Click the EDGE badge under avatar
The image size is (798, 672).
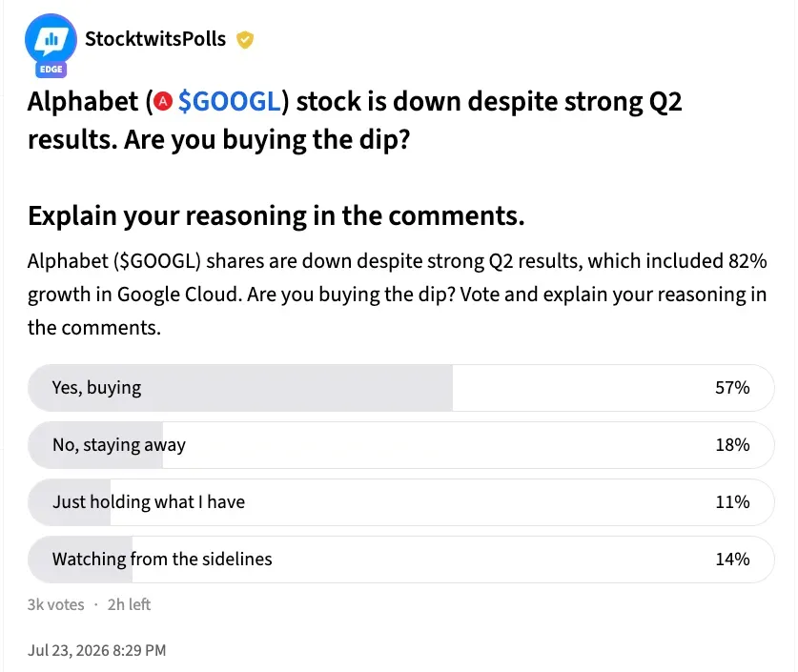tap(51, 70)
